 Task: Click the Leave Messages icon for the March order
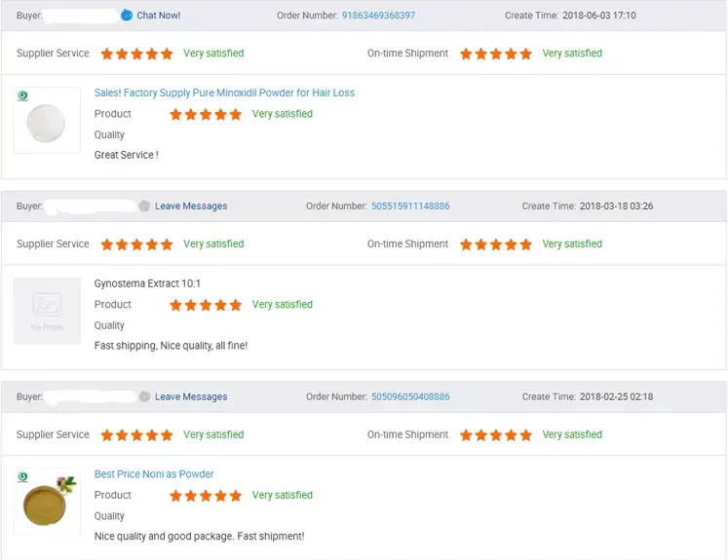pos(144,206)
